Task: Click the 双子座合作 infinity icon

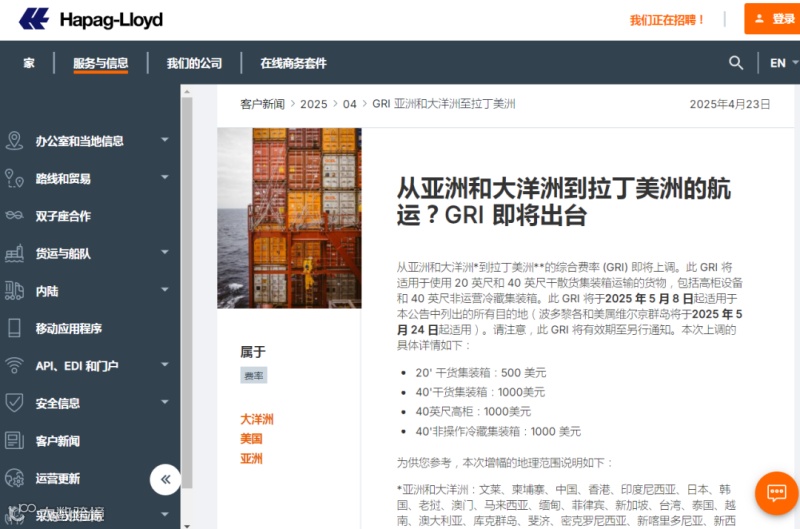Action: tap(14, 215)
